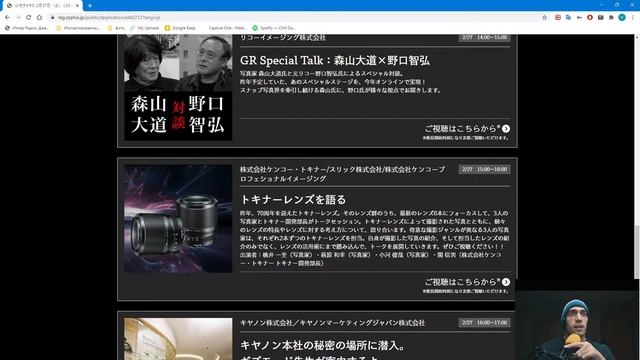Click arrow icon beside Tokina viewing link
640x360 pixels.
pyautogui.click(x=506, y=282)
